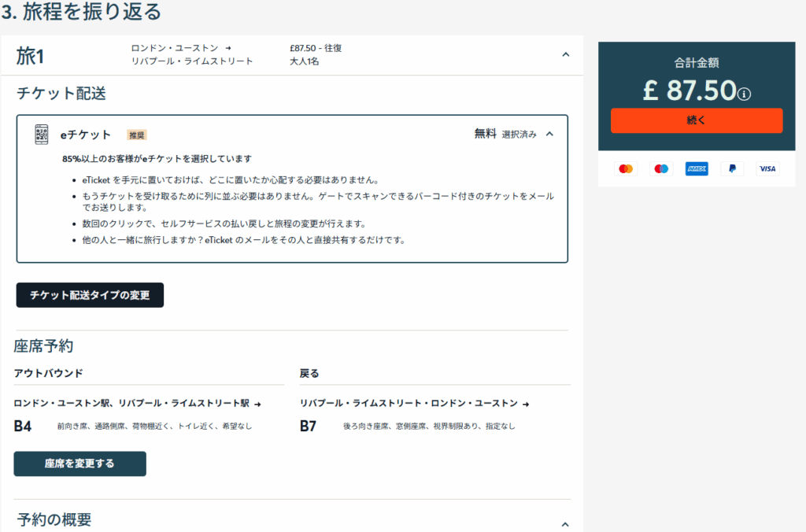This screenshot has height=532, width=806.
Task: Click 座席を変更する button
Action: pos(79,464)
